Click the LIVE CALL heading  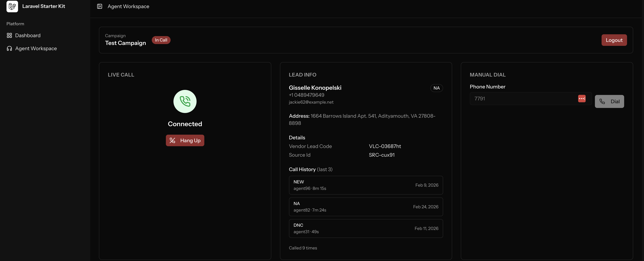pyautogui.click(x=121, y=75)
